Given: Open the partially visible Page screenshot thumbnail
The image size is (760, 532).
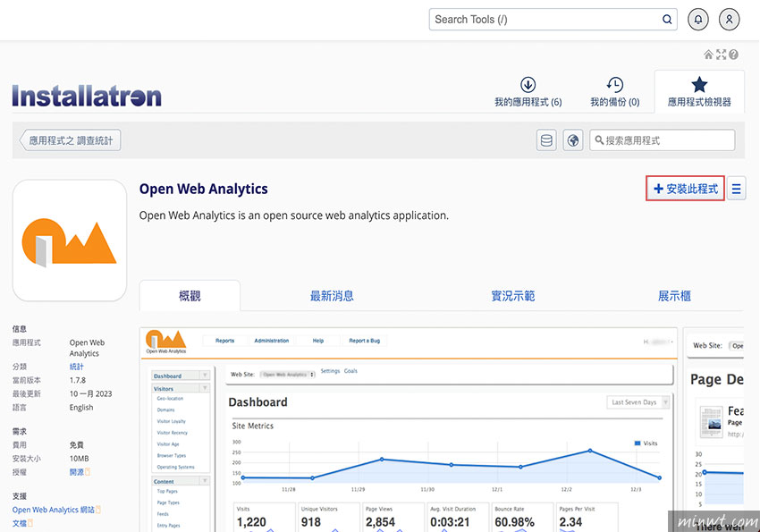Looking at the screenshot, I should click(x=714, y=430).
